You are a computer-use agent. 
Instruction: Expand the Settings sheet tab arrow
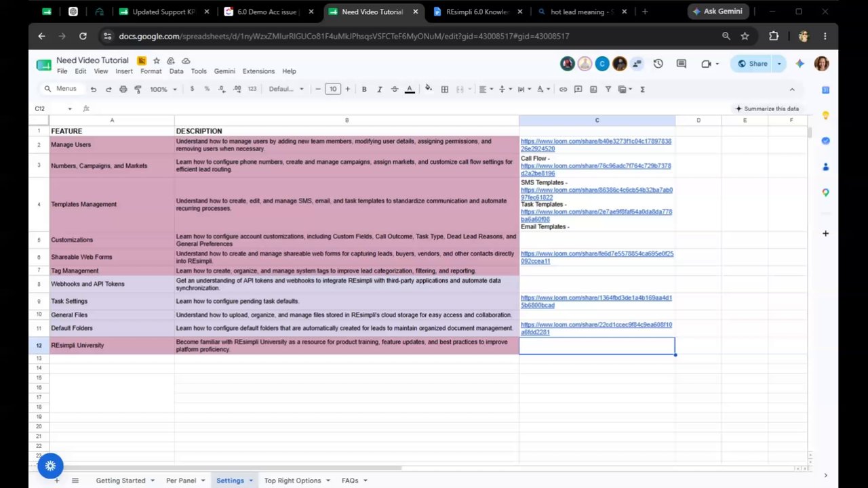pos(251,481)
